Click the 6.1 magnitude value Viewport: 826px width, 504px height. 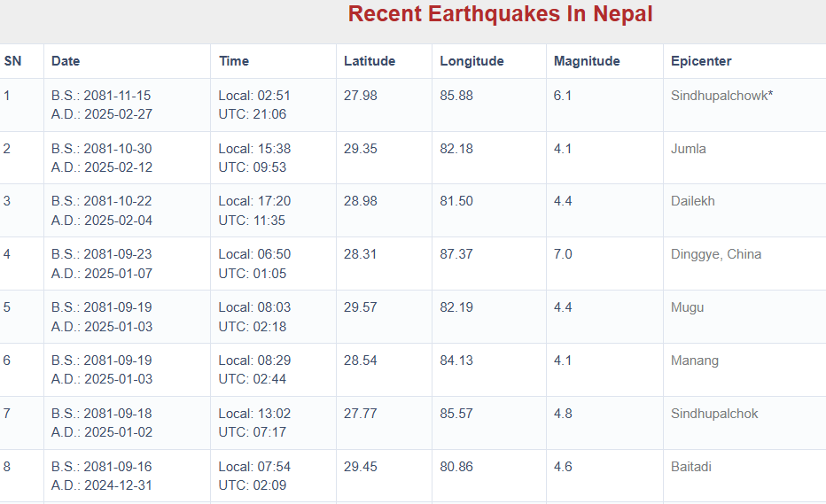[x=563, y=96]
